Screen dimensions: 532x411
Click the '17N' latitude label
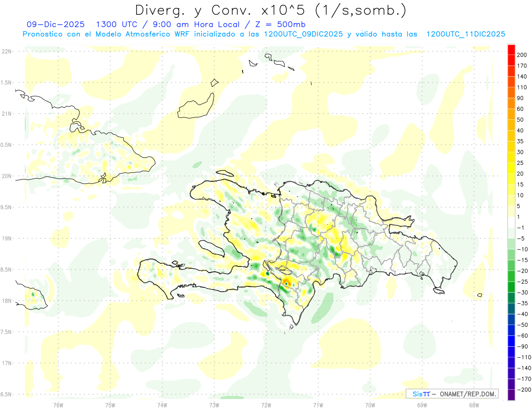point(7,363)
